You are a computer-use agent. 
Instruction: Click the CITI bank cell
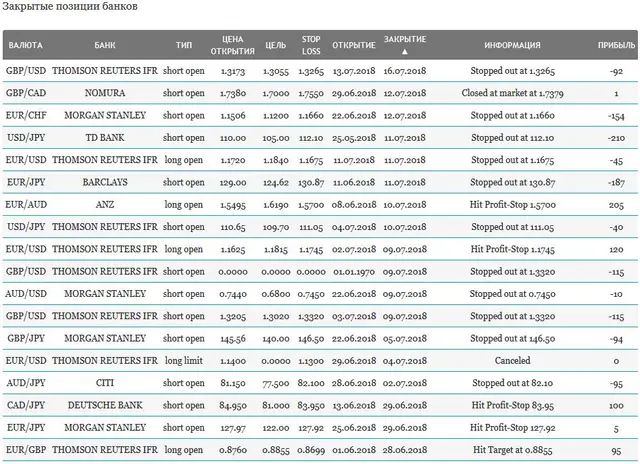pyautogui.click(x=105, y=383)
